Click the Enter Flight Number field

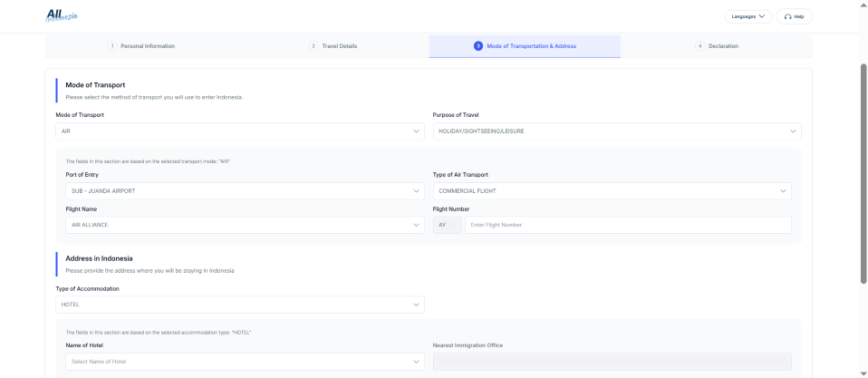pos(628,225)
